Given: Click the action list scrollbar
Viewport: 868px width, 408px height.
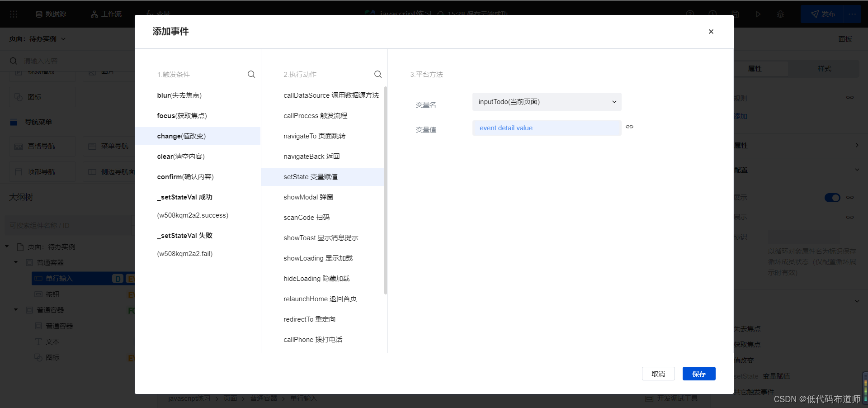Looking at the screenshot, I should point(386,190).
